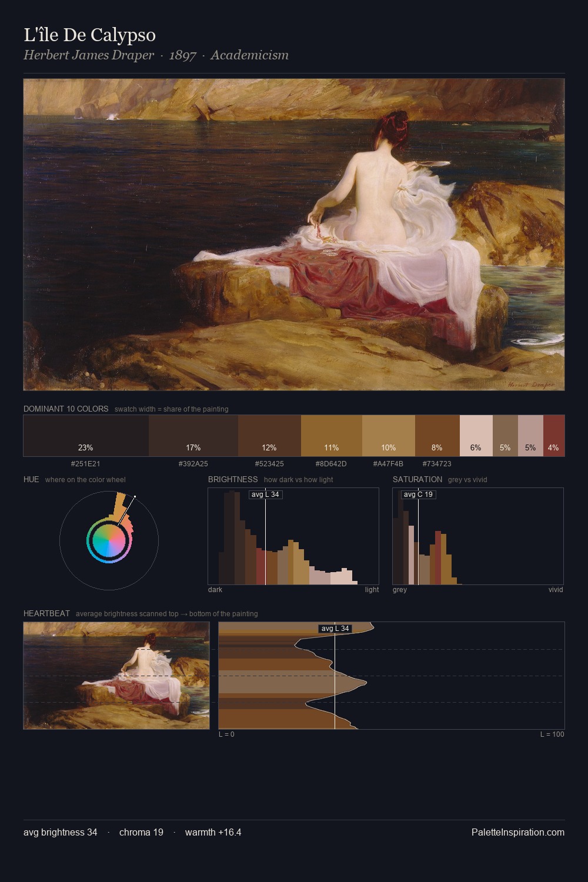Click the 'vivid' saturation axis label
The height and width of the screenshot is (882, 588).
[x=556, y=590]
